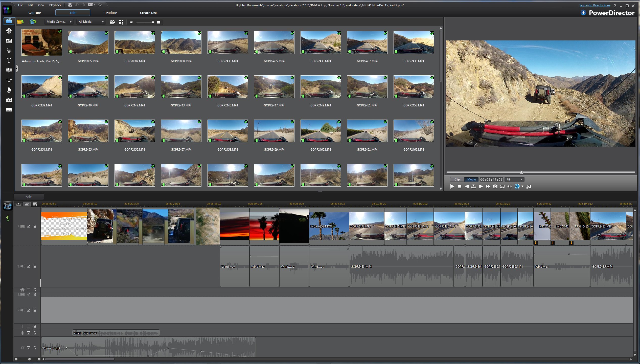Disable video track 1 checkbox
This screenshot has height=364, width=640.
pos(29,226)
